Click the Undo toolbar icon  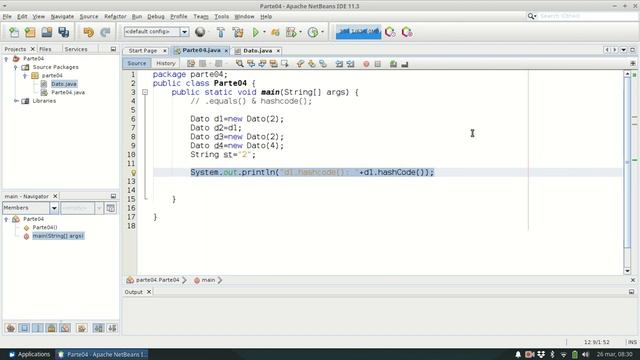(89, 32)
